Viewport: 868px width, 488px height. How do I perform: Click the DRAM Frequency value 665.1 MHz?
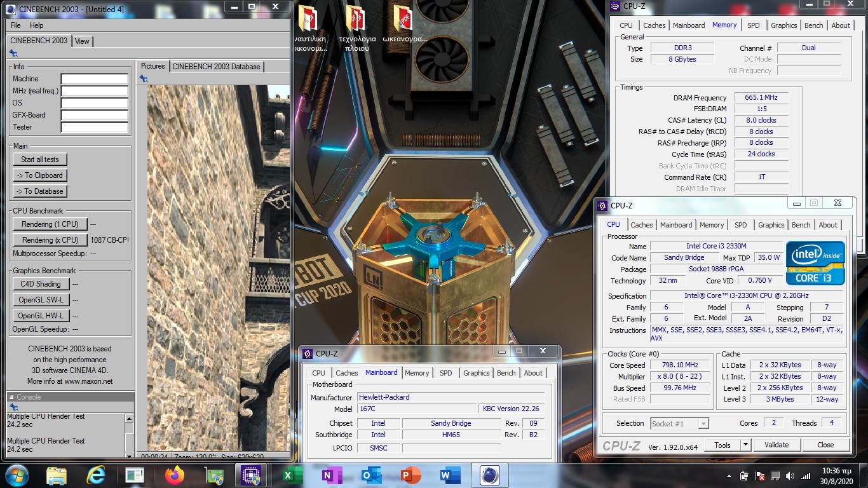click(761, 97)
